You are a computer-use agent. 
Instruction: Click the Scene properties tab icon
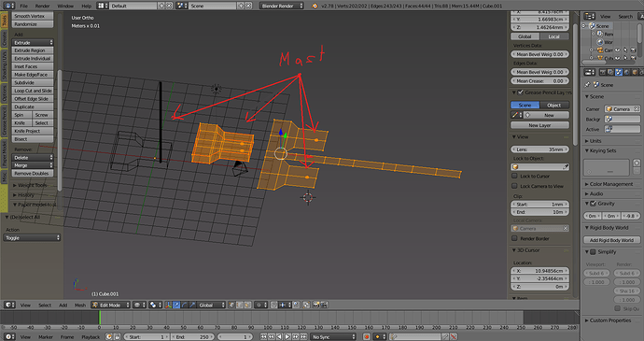pyautogui.click(x=619, y=72)
